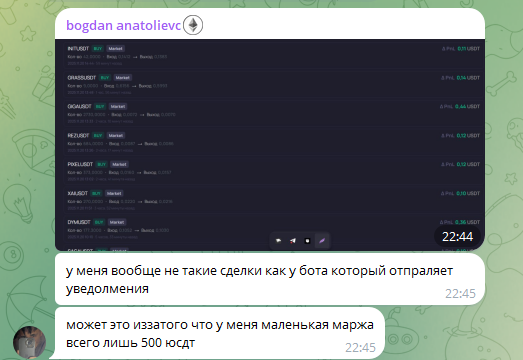Viewport: 523px width, 360px height.
Task: Open the sender profile bogdan anatolievc
Action: click(x=123, y=26)
